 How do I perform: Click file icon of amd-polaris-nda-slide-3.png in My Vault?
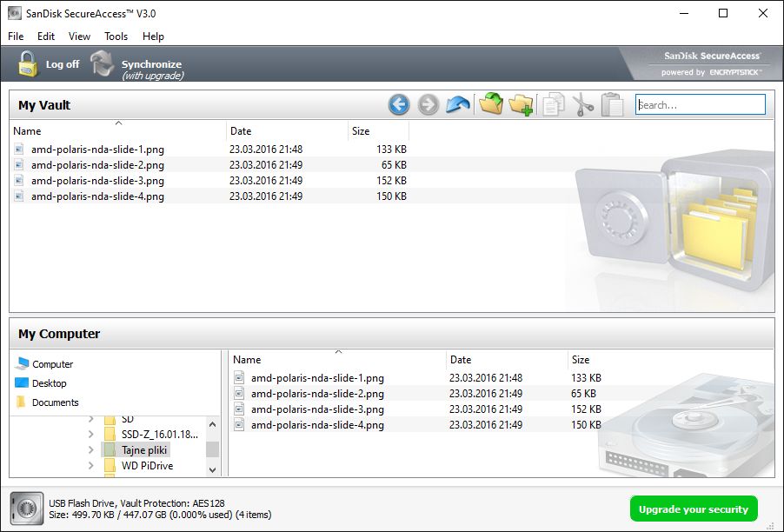[19, 180]
